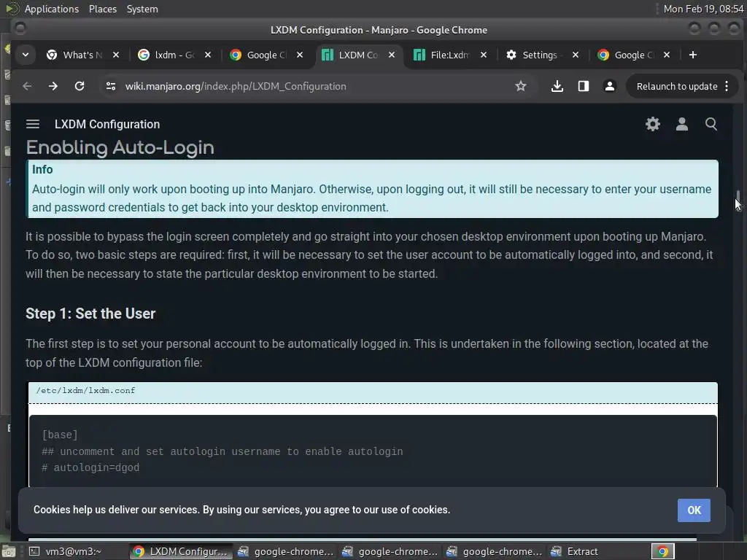747x560 pixels.
Task: Click the Chrome icon at taskbar right end
Action: click(x=662, y=551)
